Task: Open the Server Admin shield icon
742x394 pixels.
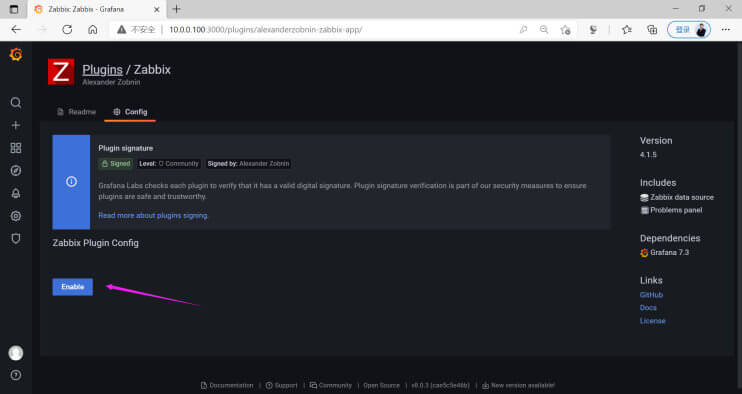Action: pyautogui.click(x=16, y=238)
